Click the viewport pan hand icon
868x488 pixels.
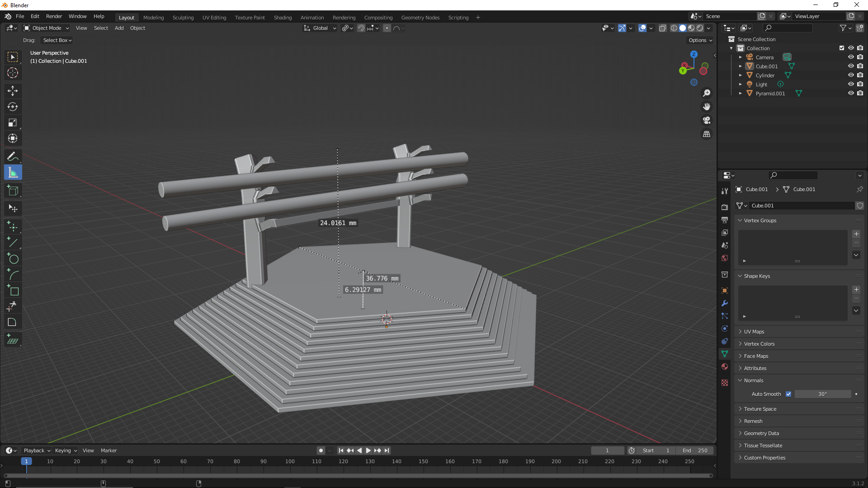pos(707,107)
